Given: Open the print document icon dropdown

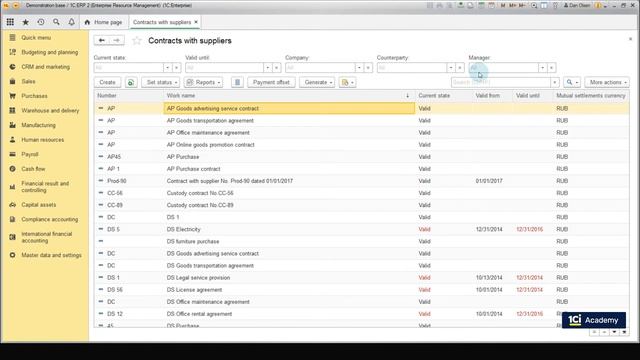Looking at the screenshot, I should pos(347,82).
